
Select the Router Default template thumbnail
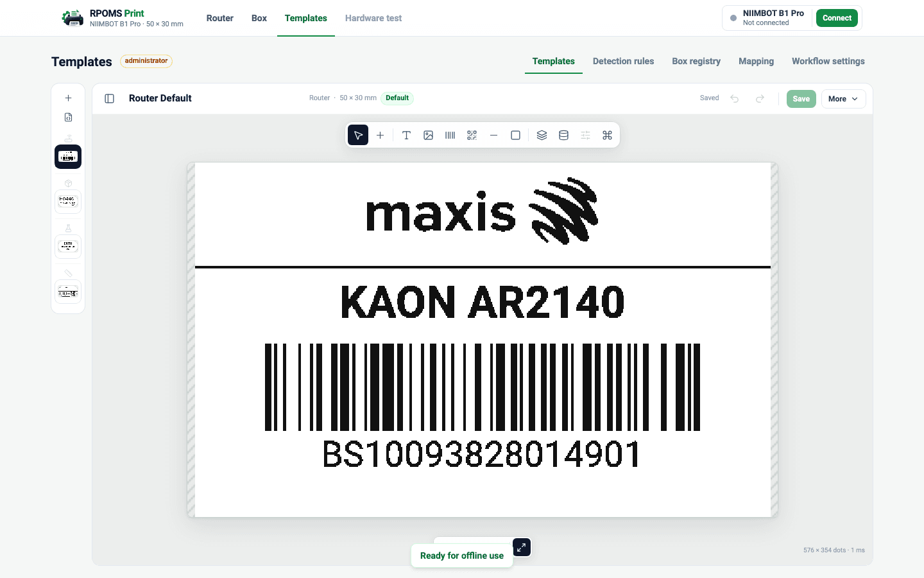[x=68, y=157]
